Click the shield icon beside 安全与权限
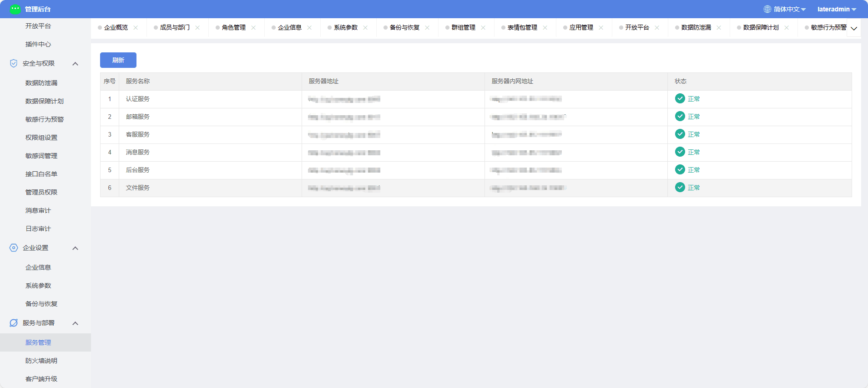This screenshot has width=868, height=388. [x=14, y=63]
